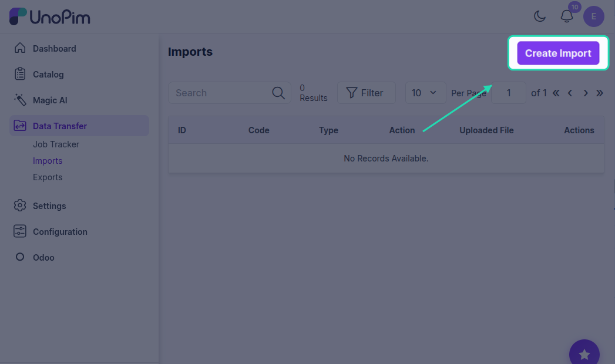
Task: Open the Configuration menu item
Action: pyautogui.click(x=79, y=231)
